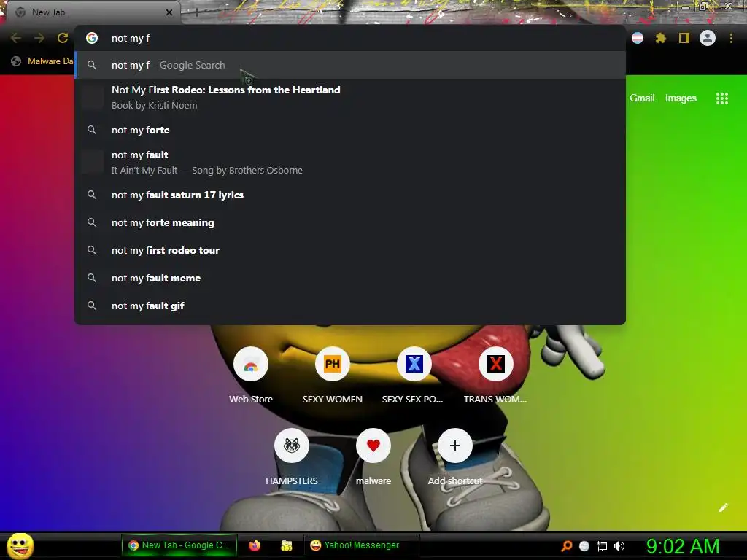The image size is (747, 560).
Task: Select the 'Not My First Rodeo' book suggestion
Action: [x=350, y=97]
